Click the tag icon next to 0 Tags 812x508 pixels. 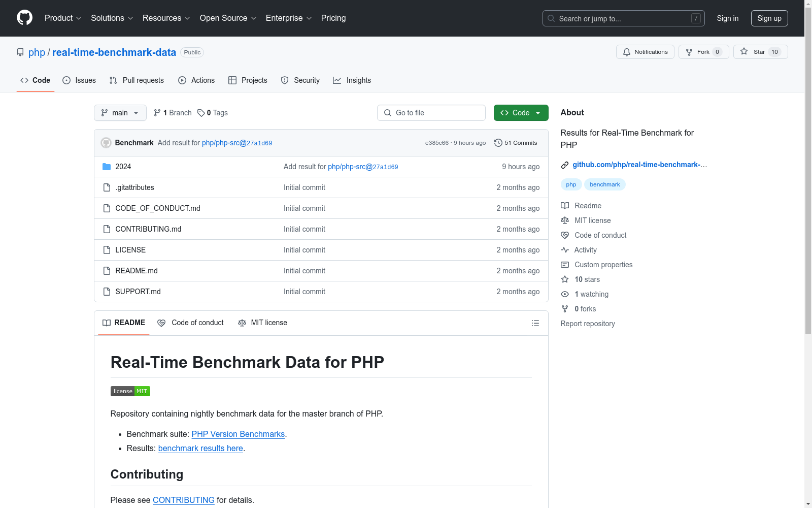pyautogui.click(x=201, y=113)
